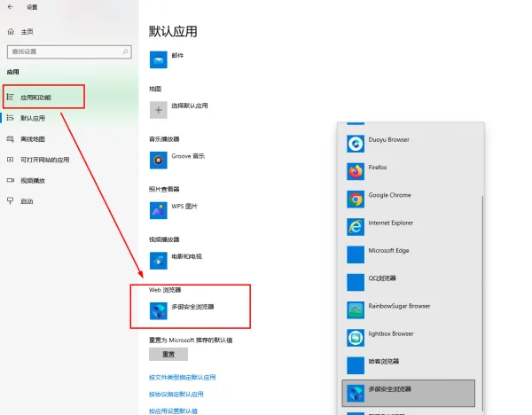This screenshot has width=532, height=415.
Task: Click the 电影和电视 icon
Action: (159, 261)
